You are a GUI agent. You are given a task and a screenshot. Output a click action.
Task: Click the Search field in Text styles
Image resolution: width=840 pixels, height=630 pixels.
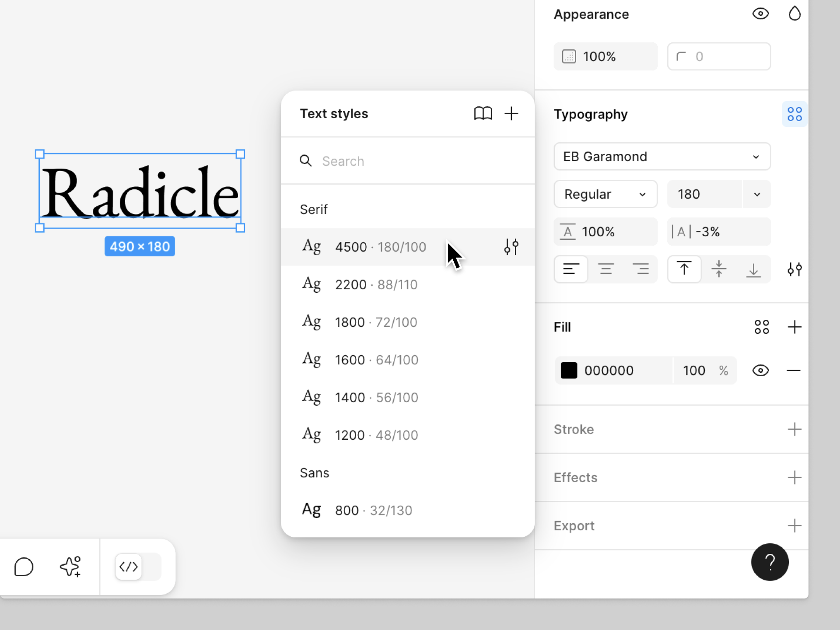(x=408, y=161)
